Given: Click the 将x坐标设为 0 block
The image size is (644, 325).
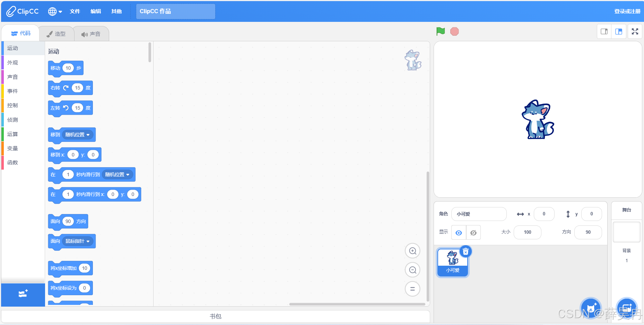Looking at the screenshot, I should click(70, 288).
